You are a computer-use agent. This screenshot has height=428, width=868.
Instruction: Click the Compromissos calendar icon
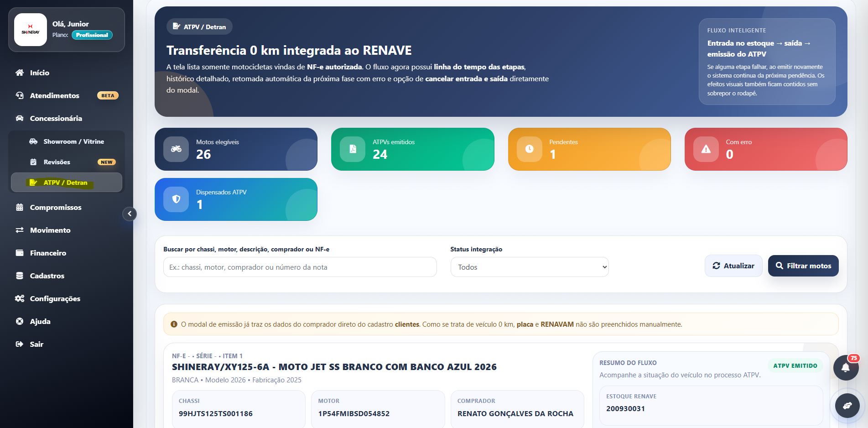click(x=20, y=207)
